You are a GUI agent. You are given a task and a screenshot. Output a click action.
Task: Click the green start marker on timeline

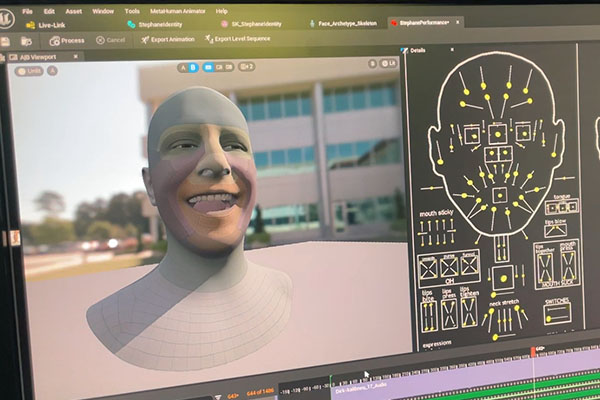331,380
